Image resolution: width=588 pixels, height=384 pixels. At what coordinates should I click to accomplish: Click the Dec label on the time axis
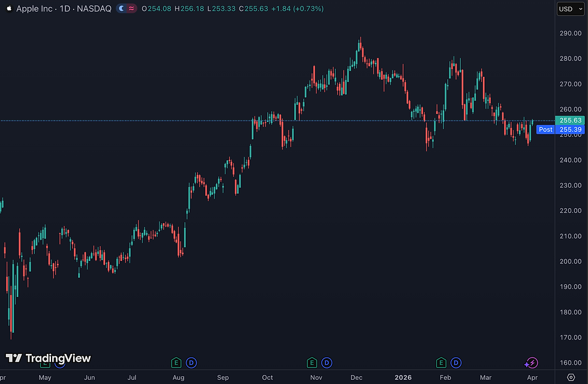[356, 377]
